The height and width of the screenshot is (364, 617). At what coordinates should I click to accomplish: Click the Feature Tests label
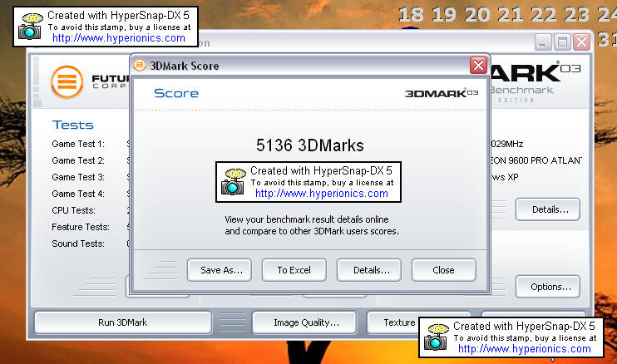[81, 227]
